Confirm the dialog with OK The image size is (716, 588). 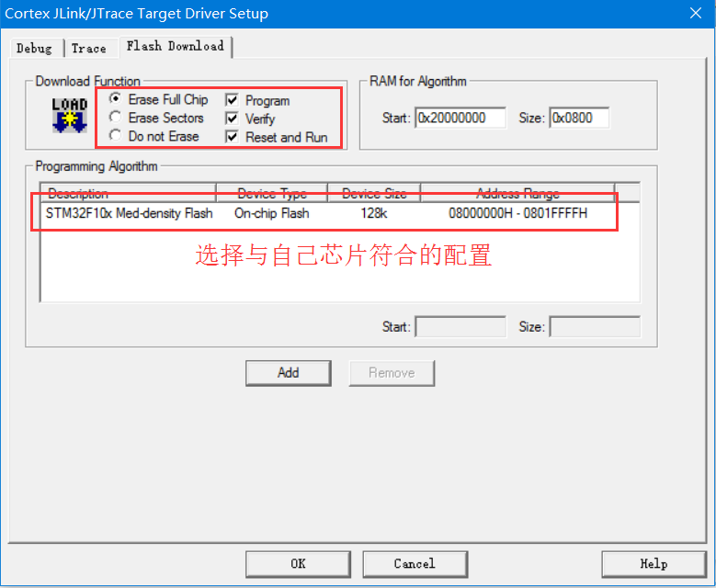[x=298, y=564]
